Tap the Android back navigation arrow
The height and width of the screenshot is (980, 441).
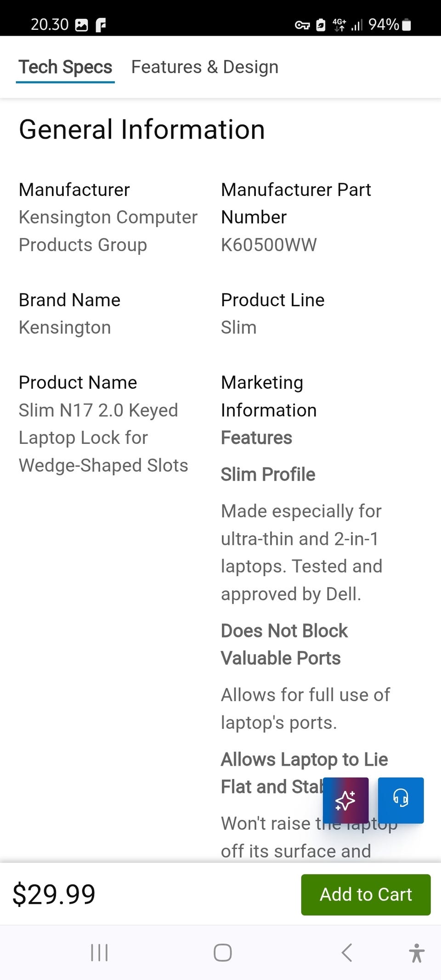[x=347, y=952]
